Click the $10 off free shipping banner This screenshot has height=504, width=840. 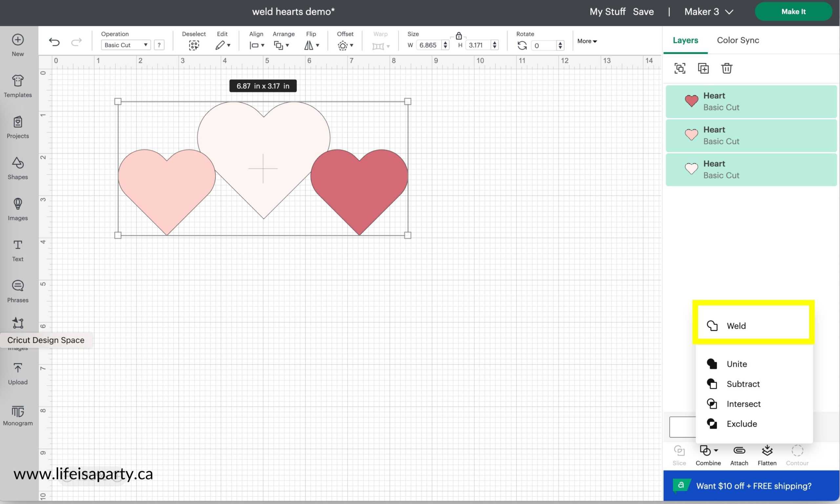coord(751,486)
